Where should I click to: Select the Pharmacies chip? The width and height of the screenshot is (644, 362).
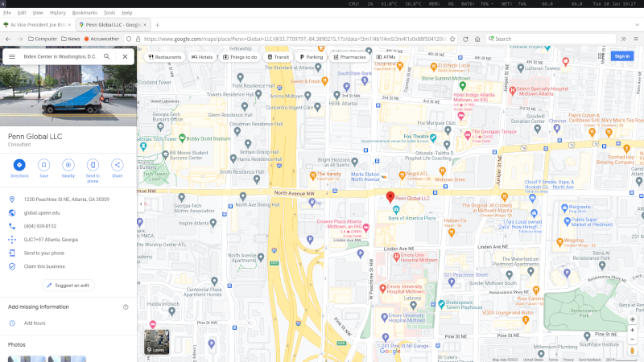click(x=349, y=57)
